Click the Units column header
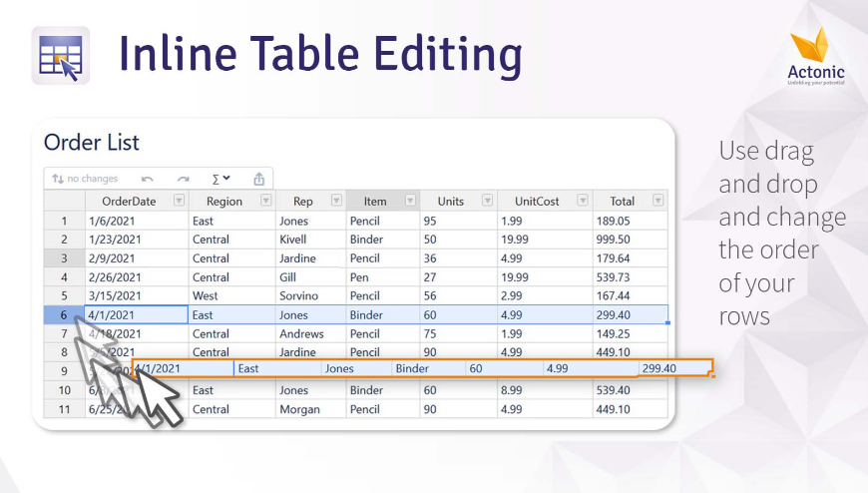The image size is (868, 493). [458, 201]
